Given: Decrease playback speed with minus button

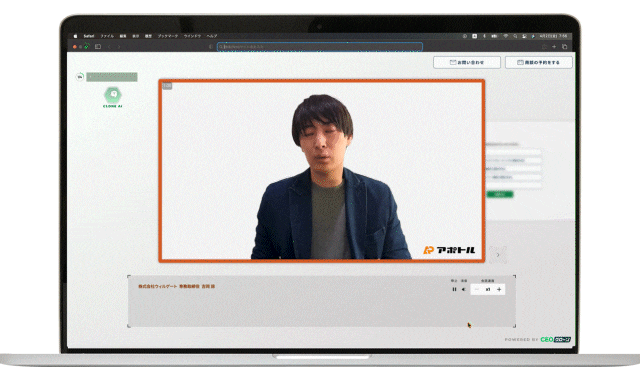Looking at the screenshot, I should [x=476, y=289].
